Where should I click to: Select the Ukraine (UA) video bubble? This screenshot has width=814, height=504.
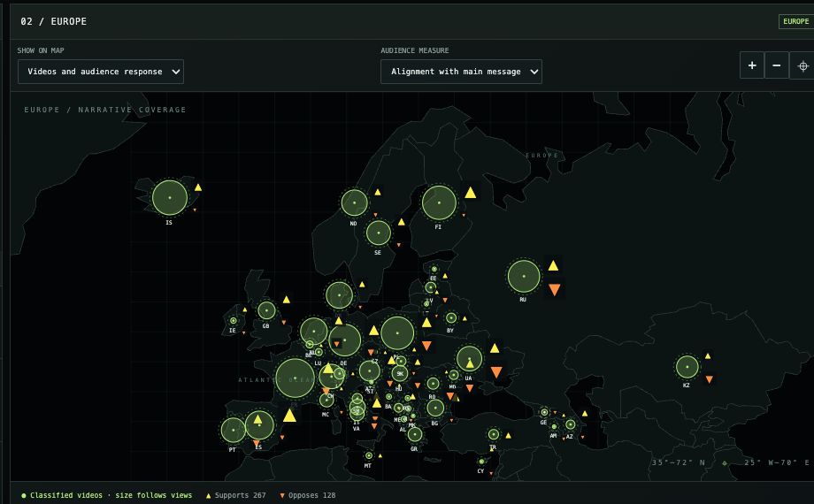469,359
